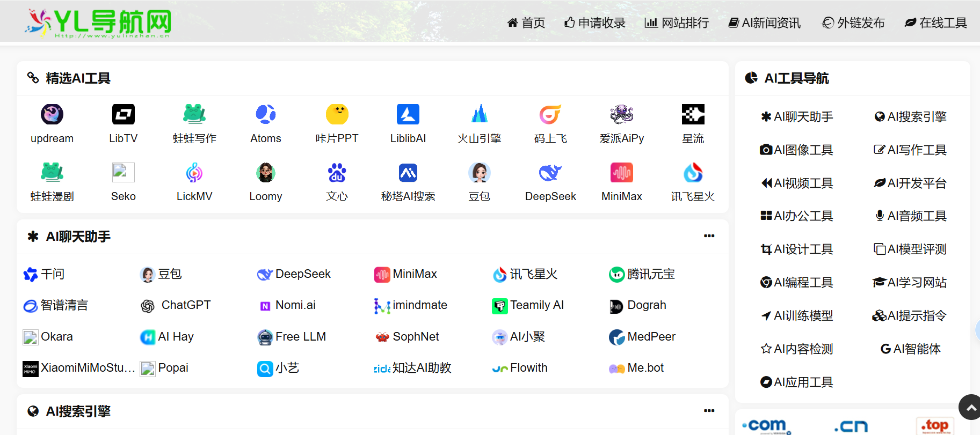
Task: Open AI新闻资讯 in the top navigation
Action: click(764, 23)
